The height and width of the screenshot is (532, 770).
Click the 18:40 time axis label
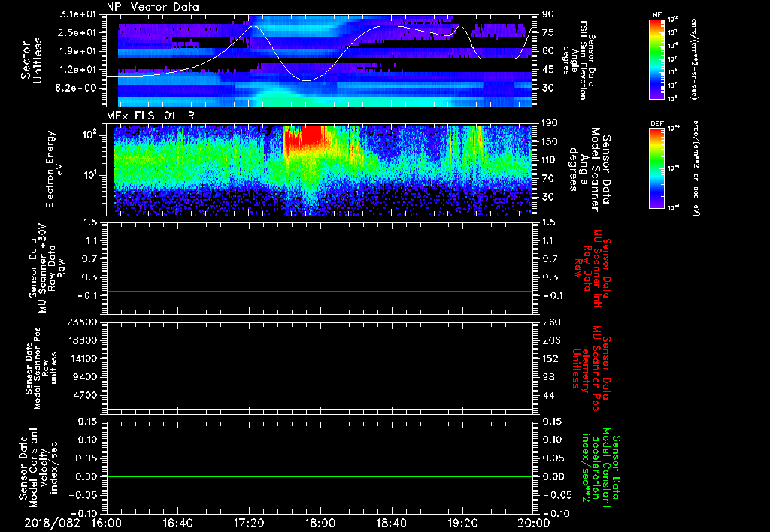(x=391, y=523)
